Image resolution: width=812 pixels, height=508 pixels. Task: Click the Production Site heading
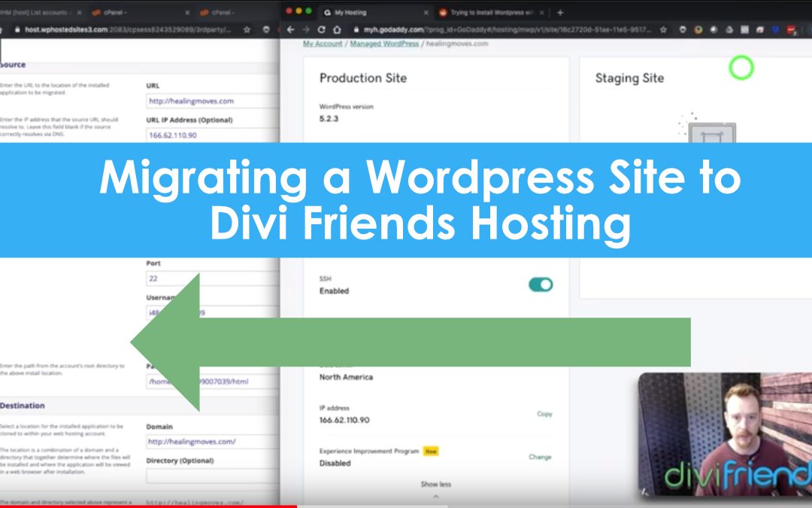[363, 78]
